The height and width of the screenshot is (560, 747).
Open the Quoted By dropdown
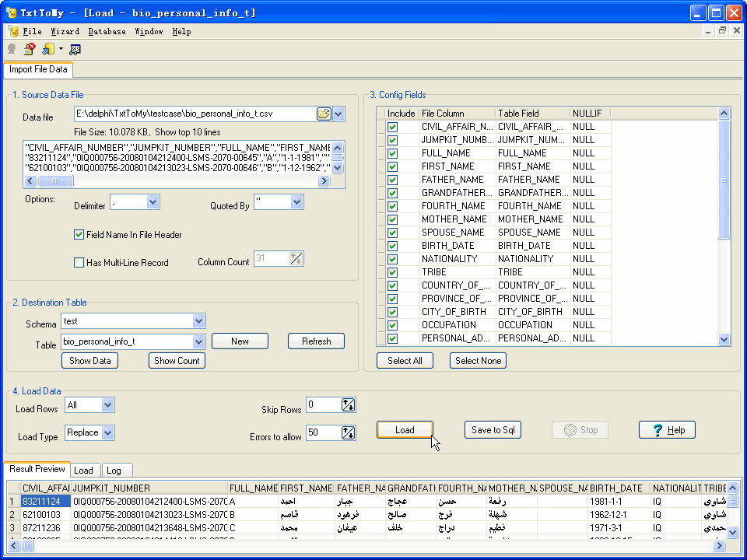pos(296,202)
